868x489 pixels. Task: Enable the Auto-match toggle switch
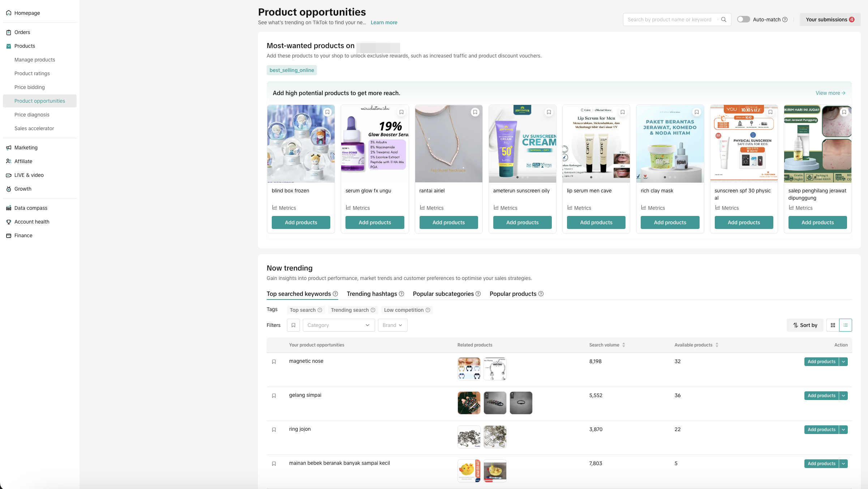(743, 20)
